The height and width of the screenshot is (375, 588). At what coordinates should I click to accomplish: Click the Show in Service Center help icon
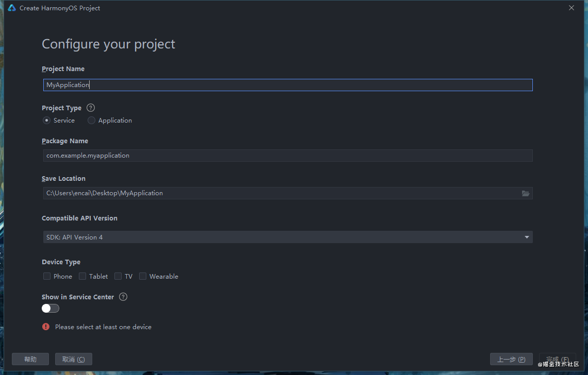point(123,297)
